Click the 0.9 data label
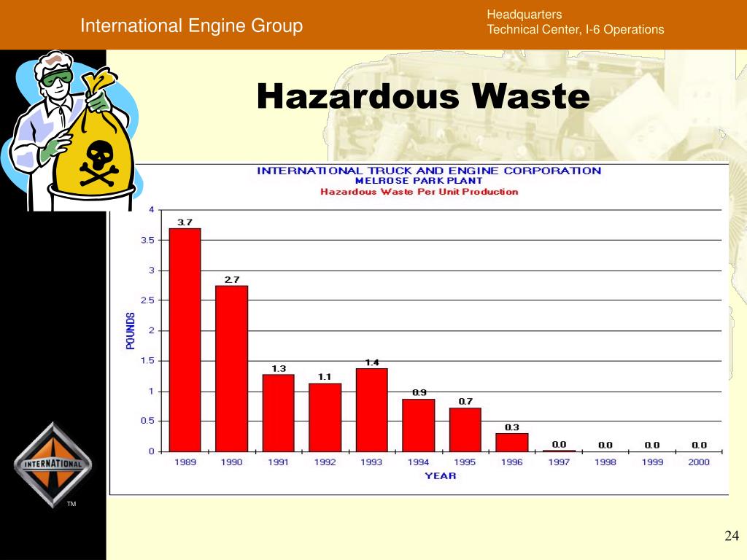747x560 pixels. [419, 392]
